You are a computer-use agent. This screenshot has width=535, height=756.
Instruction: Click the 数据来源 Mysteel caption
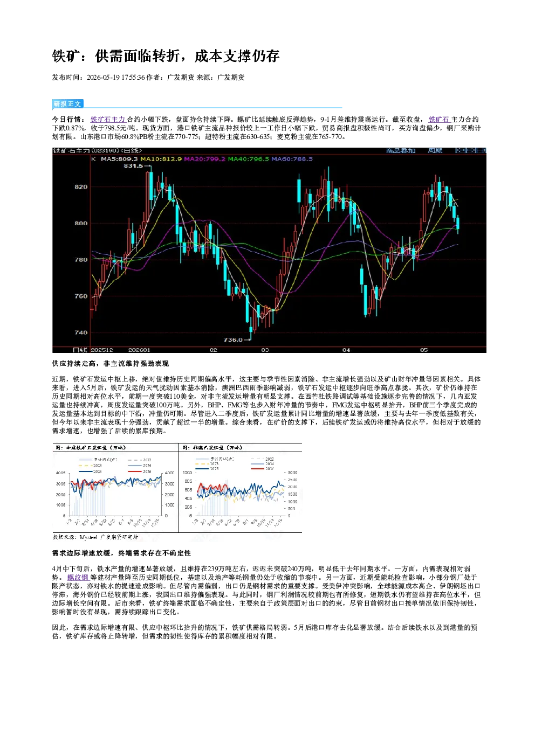click(95, 537)
